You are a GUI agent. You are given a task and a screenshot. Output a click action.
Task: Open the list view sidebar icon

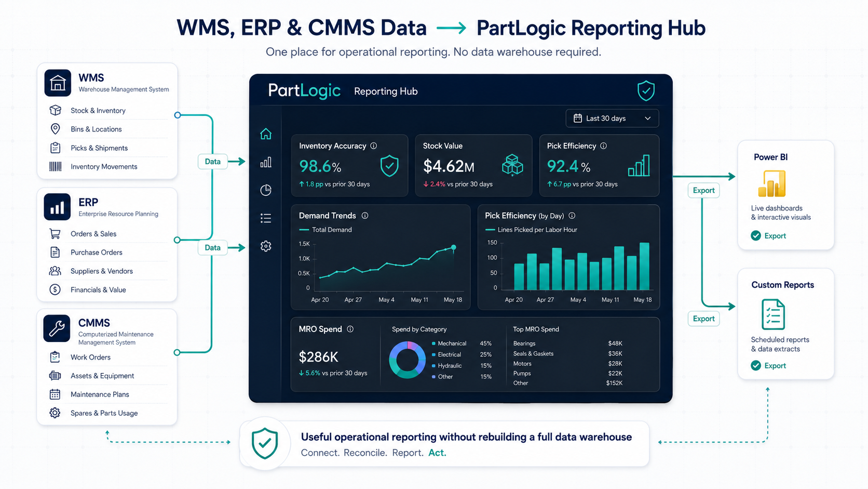click(x=266, y=218)
